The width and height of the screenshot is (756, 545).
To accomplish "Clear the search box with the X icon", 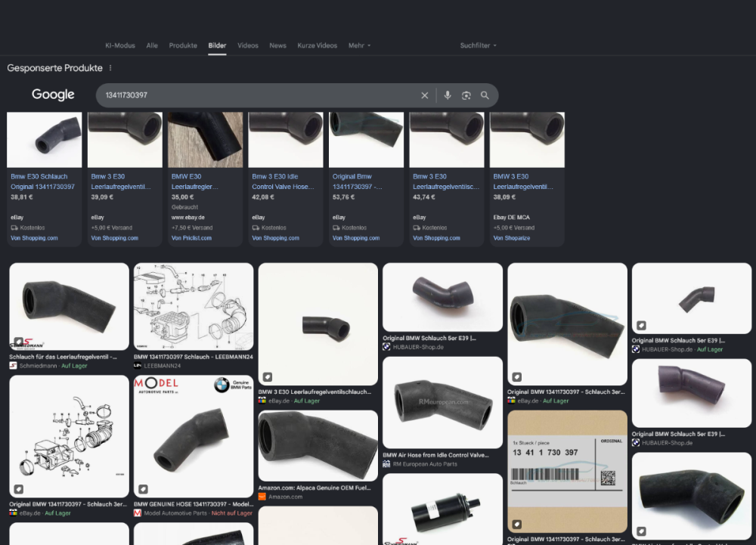I will [x=424, y=95].
